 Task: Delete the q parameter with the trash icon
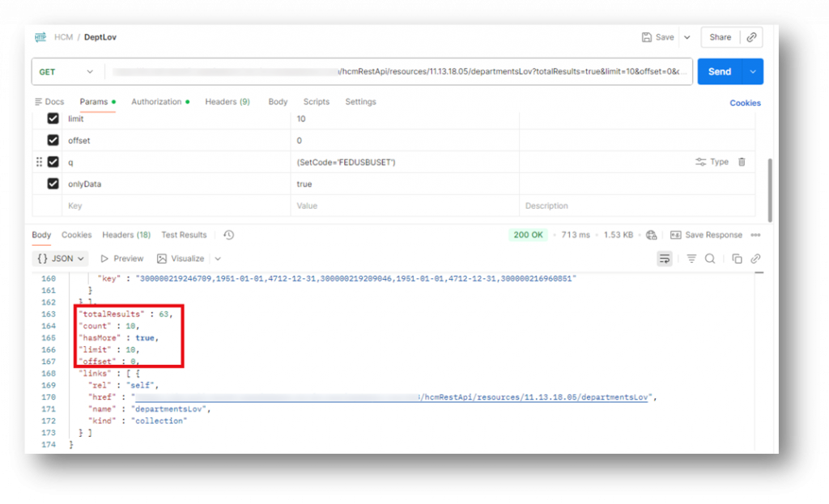click(x=742, y=162)
